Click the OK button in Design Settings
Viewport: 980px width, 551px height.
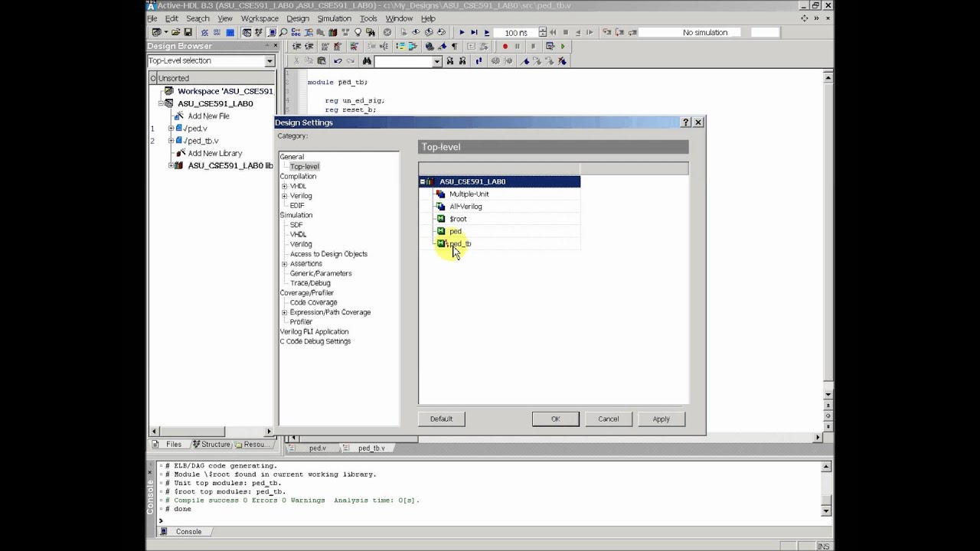point(556,419)
